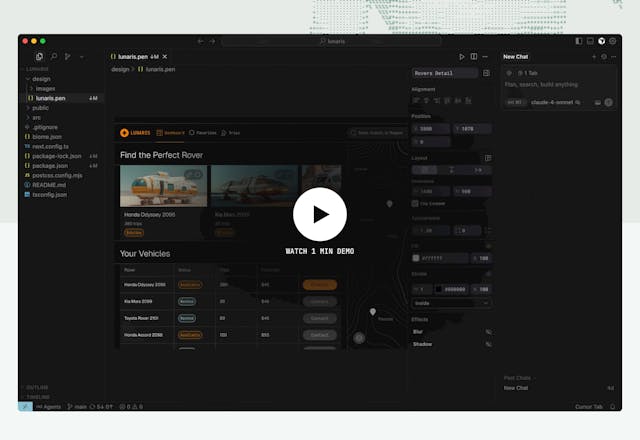Open the Search view icon

click(x=54, y=57)
